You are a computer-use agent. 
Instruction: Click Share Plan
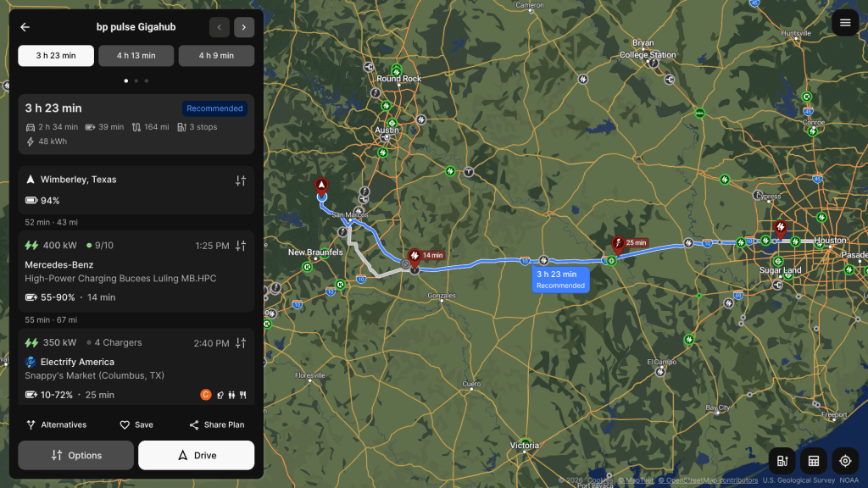pyautogui.click(x=216, y=425)
